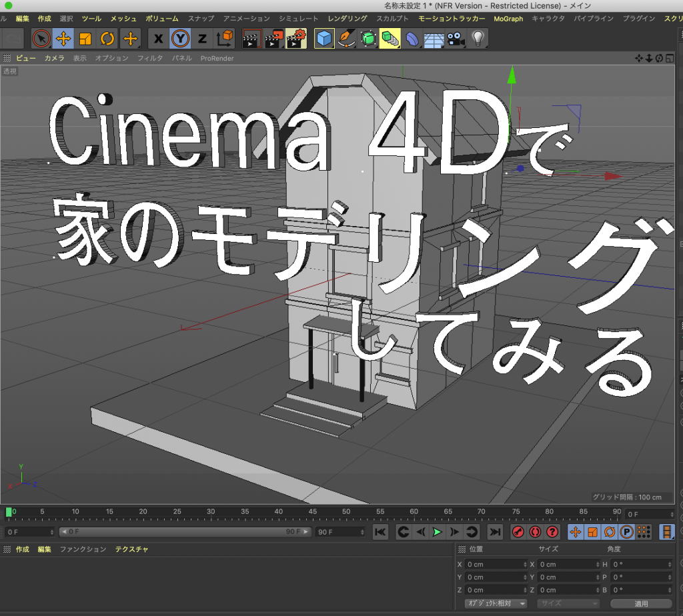Click the viewport pan camera icon
The image size is (683, 616).
click(639, 59)
